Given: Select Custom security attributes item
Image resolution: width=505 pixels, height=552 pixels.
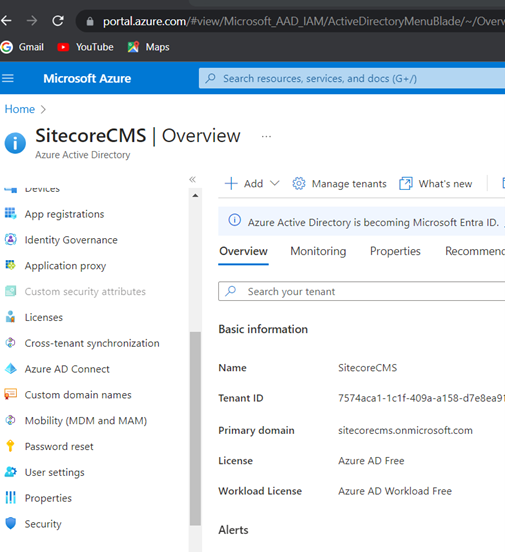Looking at the screenshot, I should pos(85,291).
